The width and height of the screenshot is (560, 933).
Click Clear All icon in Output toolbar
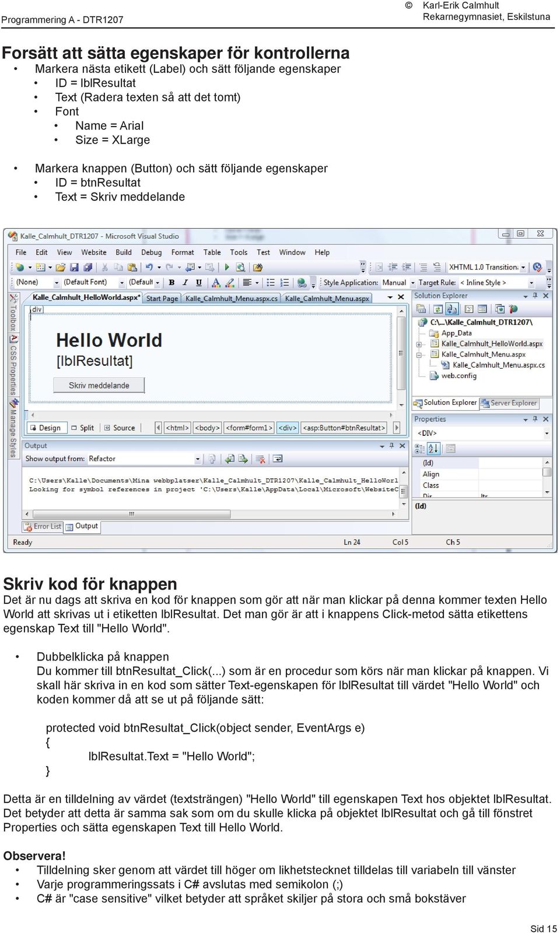pos(260,459)
